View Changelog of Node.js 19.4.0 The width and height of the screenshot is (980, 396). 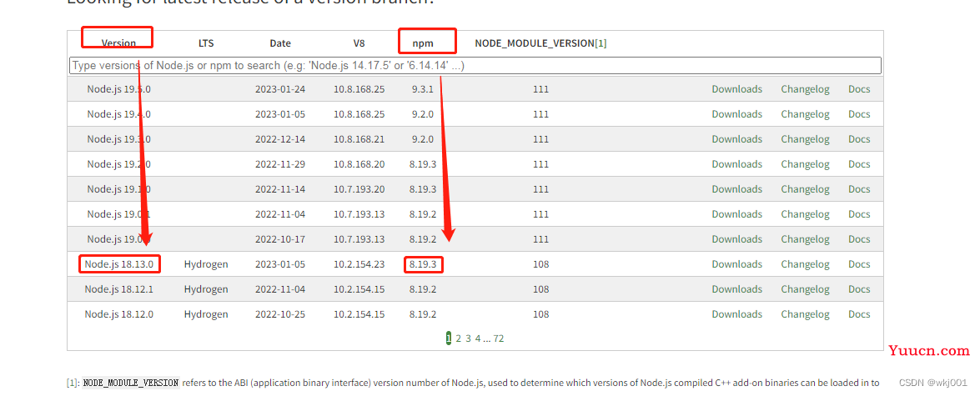(805, 114)
